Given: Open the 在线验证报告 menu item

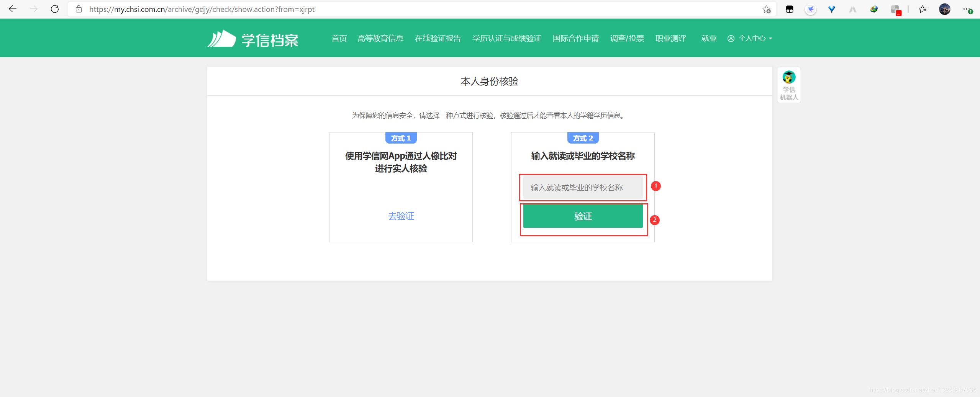Looking at the screenshot, I should [x=438, y=38].
